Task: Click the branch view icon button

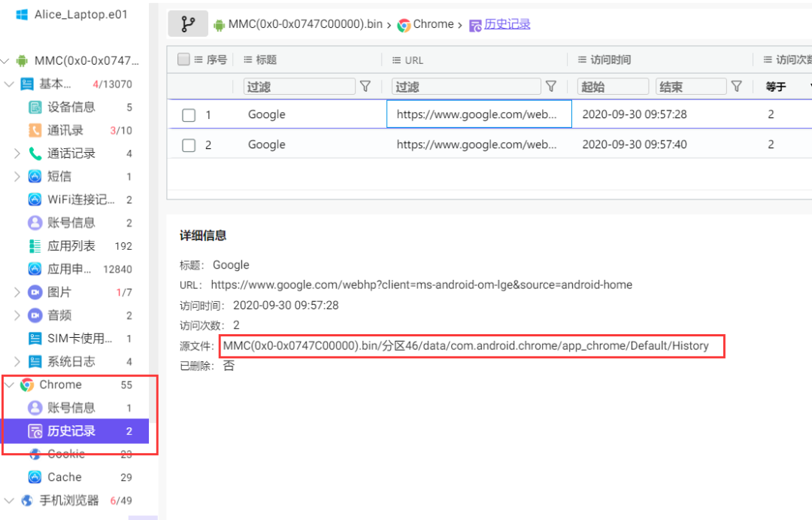Action: 188,24
